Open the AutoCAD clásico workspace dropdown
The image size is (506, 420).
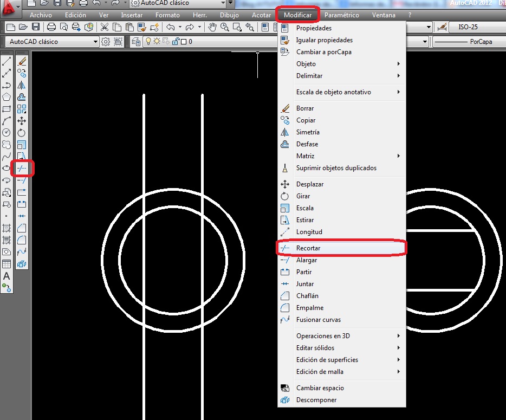pos(96,41)
